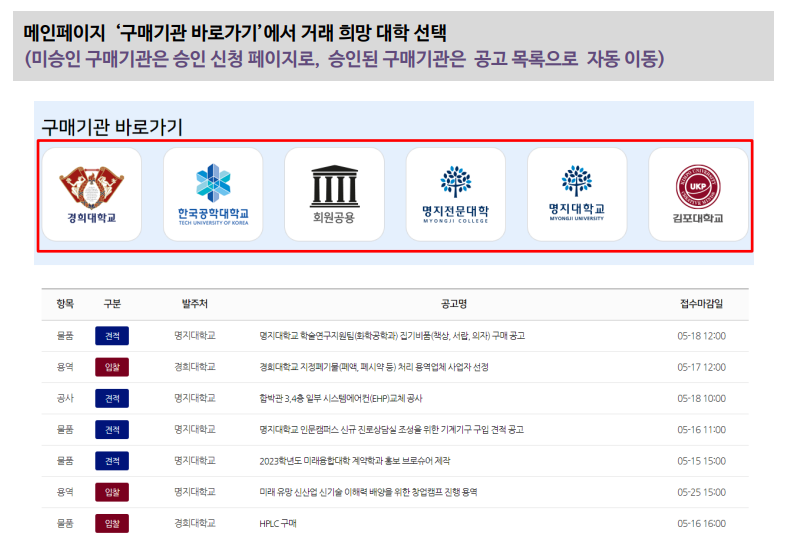Open notice 미래 유망 신산업 창업캠프 진행 용역
Image resolution: width=793 pixels, height=560 pixels.
tap(368, 492)
